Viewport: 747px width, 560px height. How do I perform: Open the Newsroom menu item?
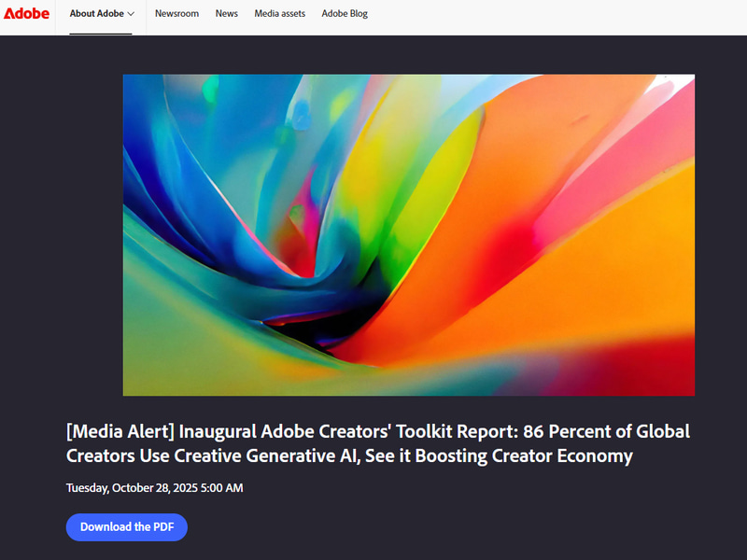pos(176,14)
